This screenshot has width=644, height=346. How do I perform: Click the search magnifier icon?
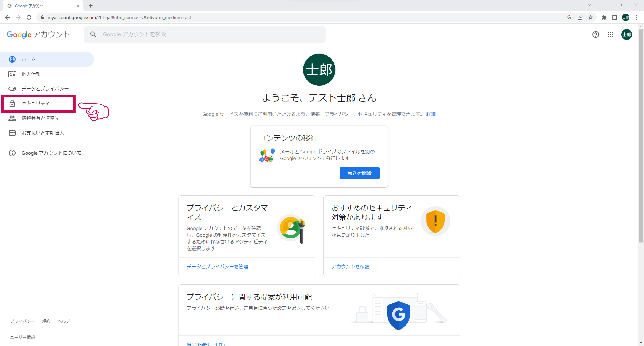click(93, 35)
